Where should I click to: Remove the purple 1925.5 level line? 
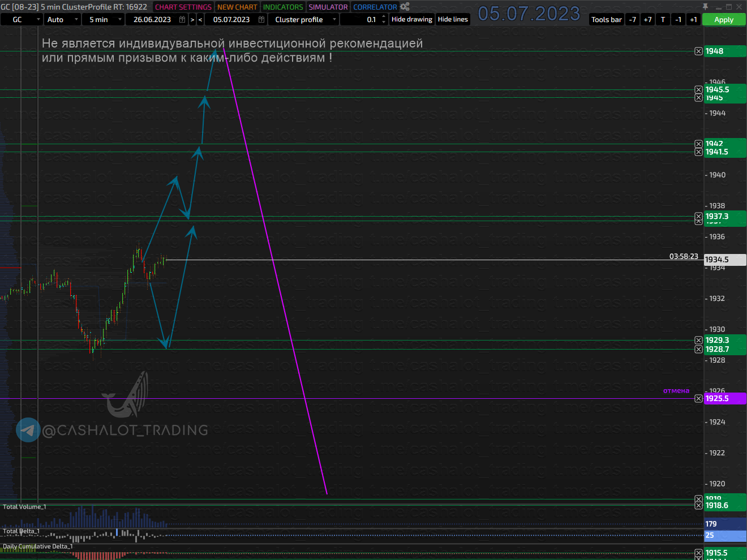(x=698, y=399)
